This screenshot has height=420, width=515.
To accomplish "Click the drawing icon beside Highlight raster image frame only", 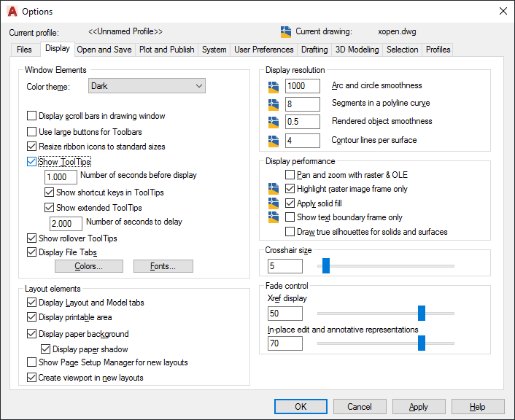I will [274, 189].
